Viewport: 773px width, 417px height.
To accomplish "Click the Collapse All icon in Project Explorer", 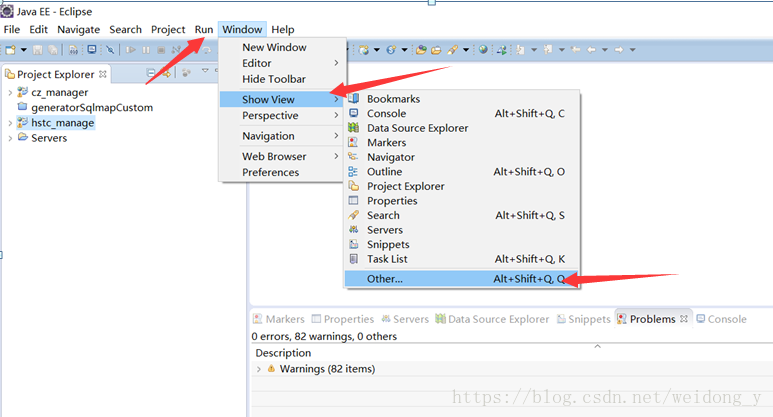I will tap(151, 73).
